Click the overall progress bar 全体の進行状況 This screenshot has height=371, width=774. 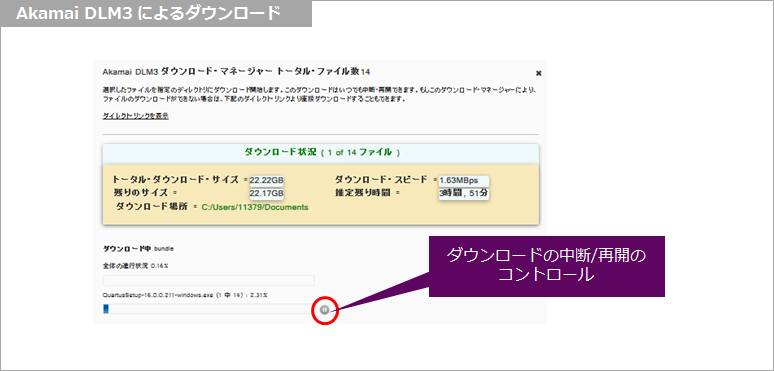click(x=209, y=280)
